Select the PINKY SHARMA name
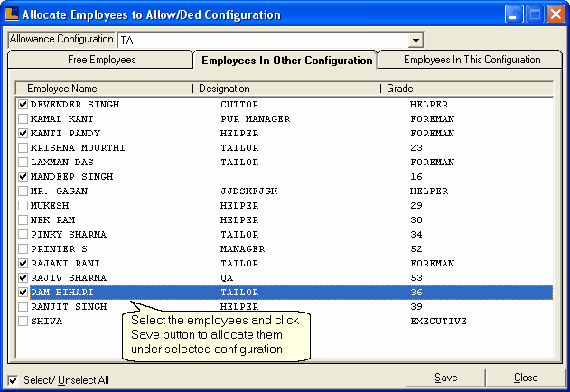The height and width of the screenshot is (392, 570). [69, 235]
